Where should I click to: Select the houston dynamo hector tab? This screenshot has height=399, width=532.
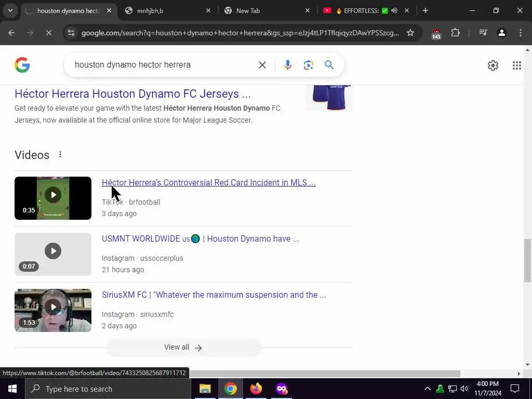70,11
